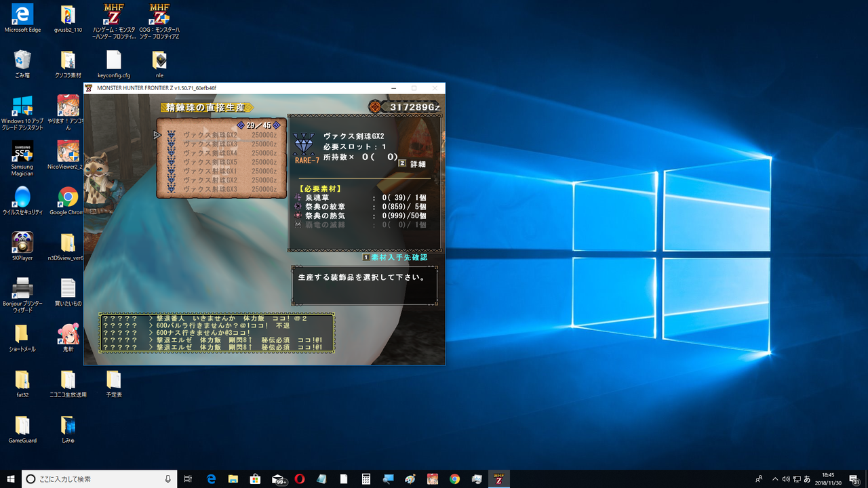Select ヴァクス剣珠GX5 in the production list

tap(222, 162)
